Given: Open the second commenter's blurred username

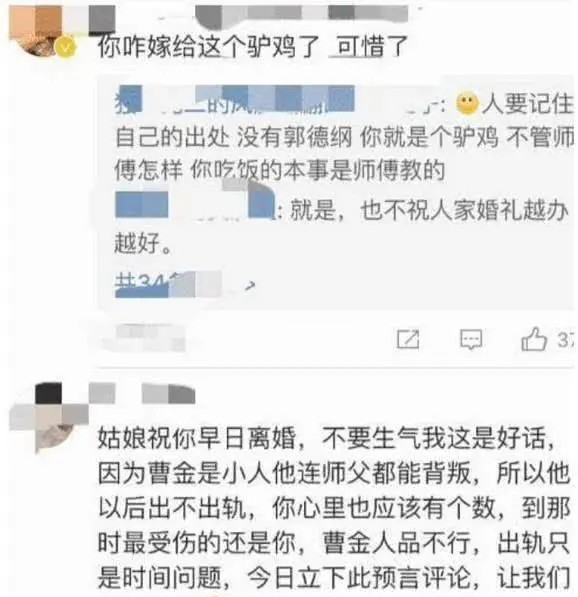Looking at the screenshot, I should pyautogui.click(x=142, y=394).
